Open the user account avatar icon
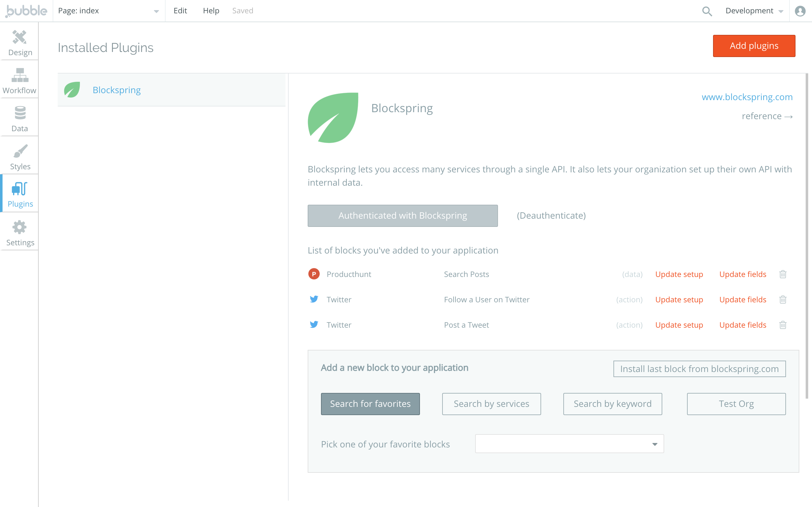The width and height of the screenshot is (812, 507). click(800, 11)
